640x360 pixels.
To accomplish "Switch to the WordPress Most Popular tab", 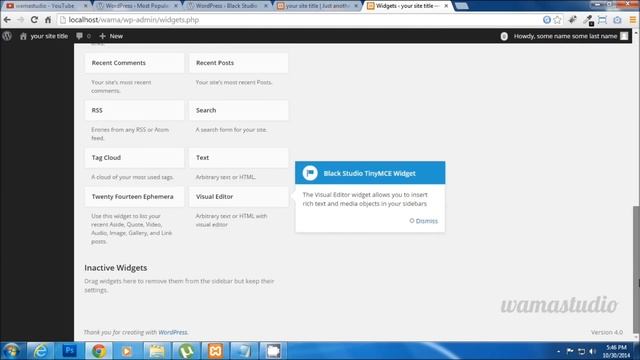I will coord(137,6).
